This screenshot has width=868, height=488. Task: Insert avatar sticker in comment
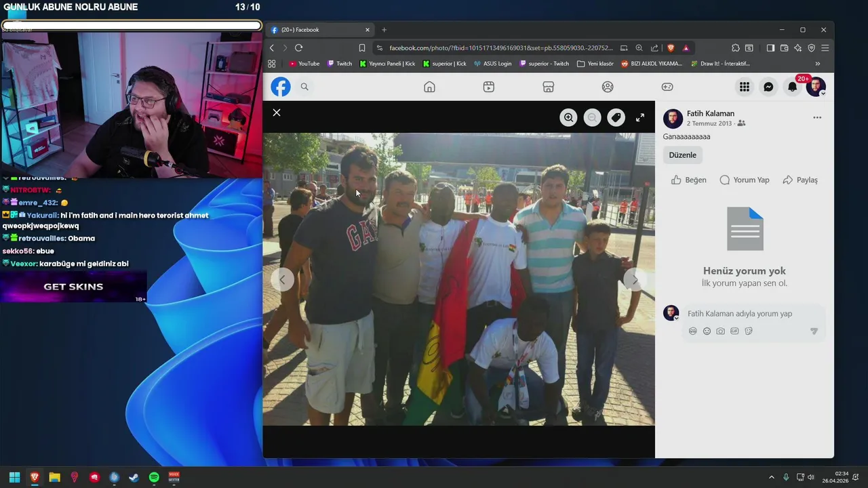coord(692,331)
